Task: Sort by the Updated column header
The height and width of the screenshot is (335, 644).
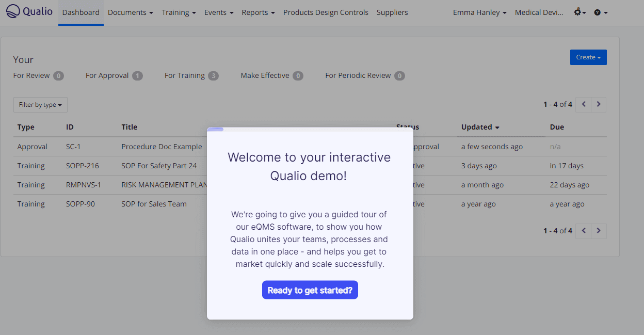Action: (476, 126)
